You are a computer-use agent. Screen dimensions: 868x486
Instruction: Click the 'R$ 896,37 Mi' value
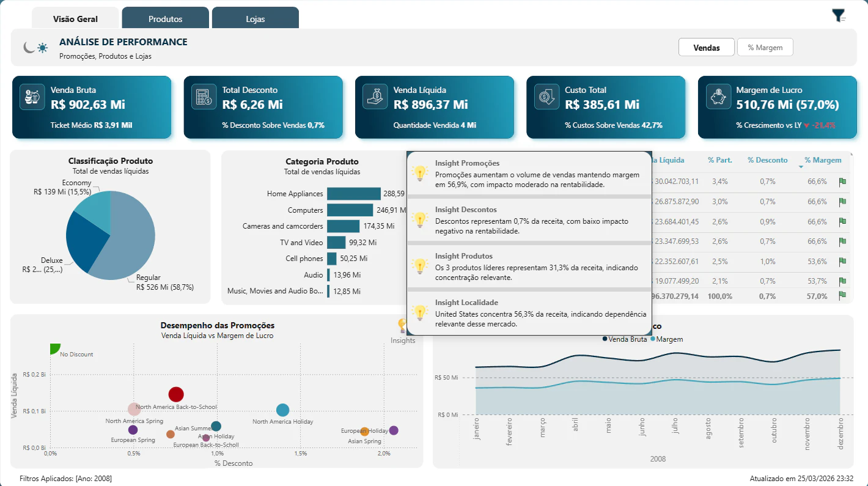coord(431,105)
